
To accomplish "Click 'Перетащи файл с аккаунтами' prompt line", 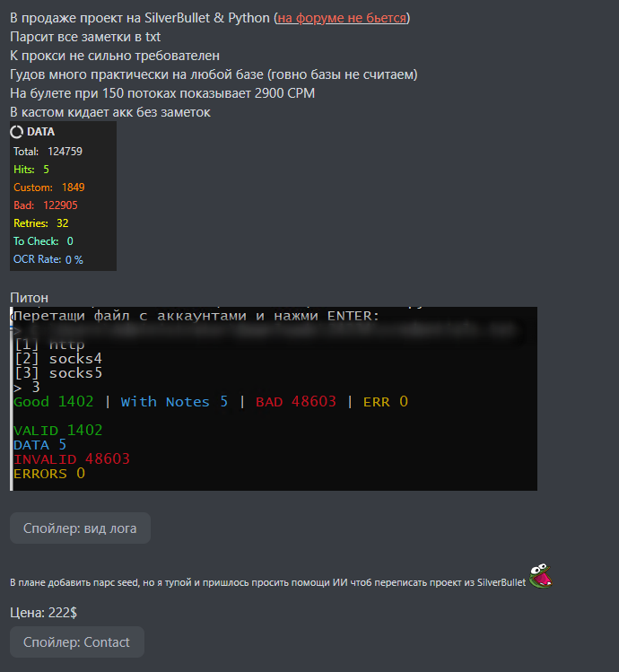I will point(196,317).
